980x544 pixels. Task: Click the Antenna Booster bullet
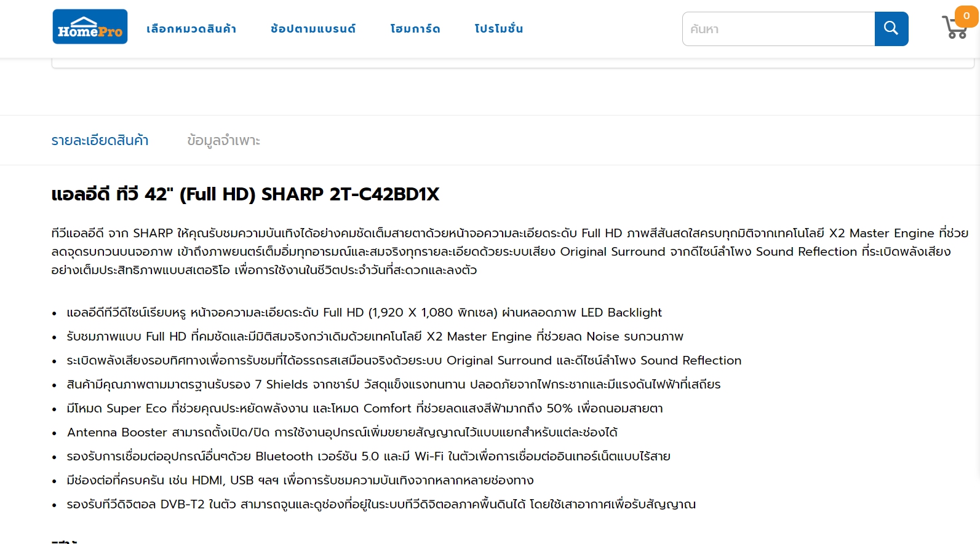[x=342, y=432]
